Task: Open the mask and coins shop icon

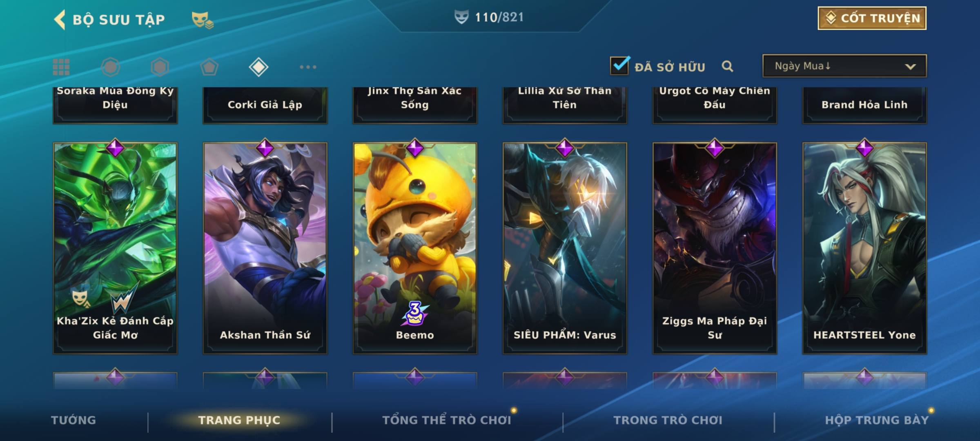Action: [x=203, y=20]
